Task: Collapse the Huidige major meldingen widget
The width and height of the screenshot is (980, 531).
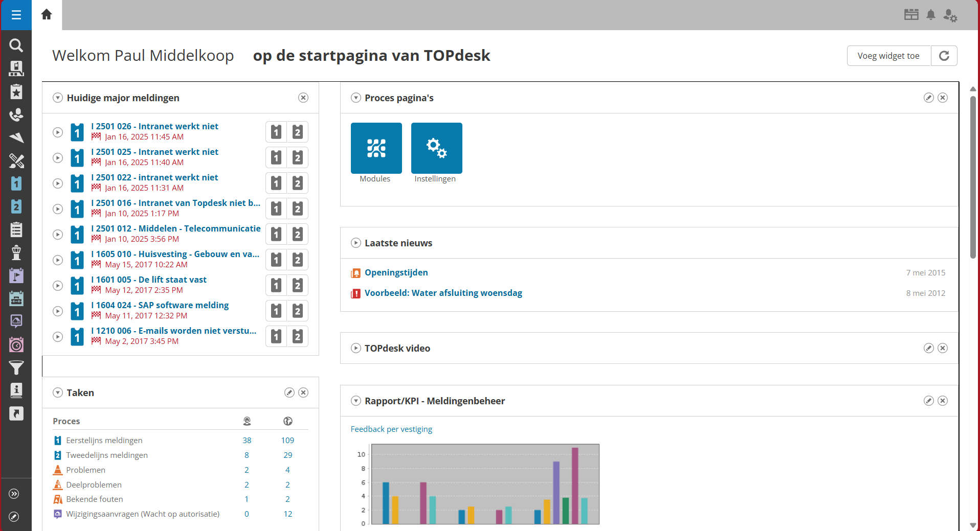Action: [x=58, y=98]
